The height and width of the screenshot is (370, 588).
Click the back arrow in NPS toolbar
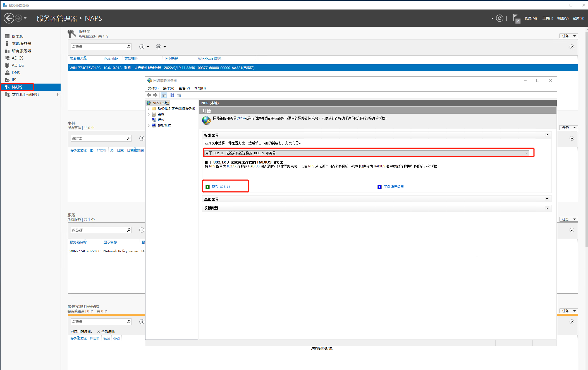149,95
